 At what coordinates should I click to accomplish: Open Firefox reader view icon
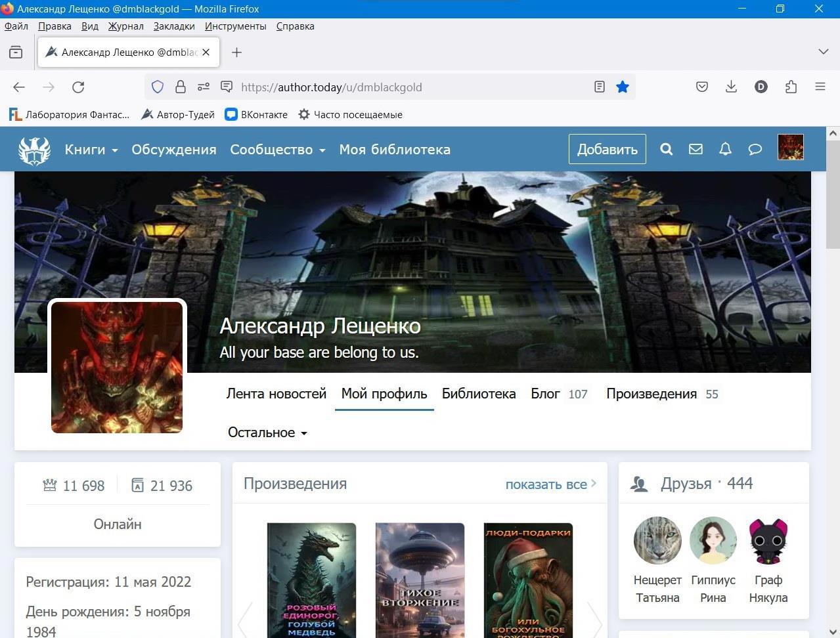pyautogui.click(x=599, y=87)
